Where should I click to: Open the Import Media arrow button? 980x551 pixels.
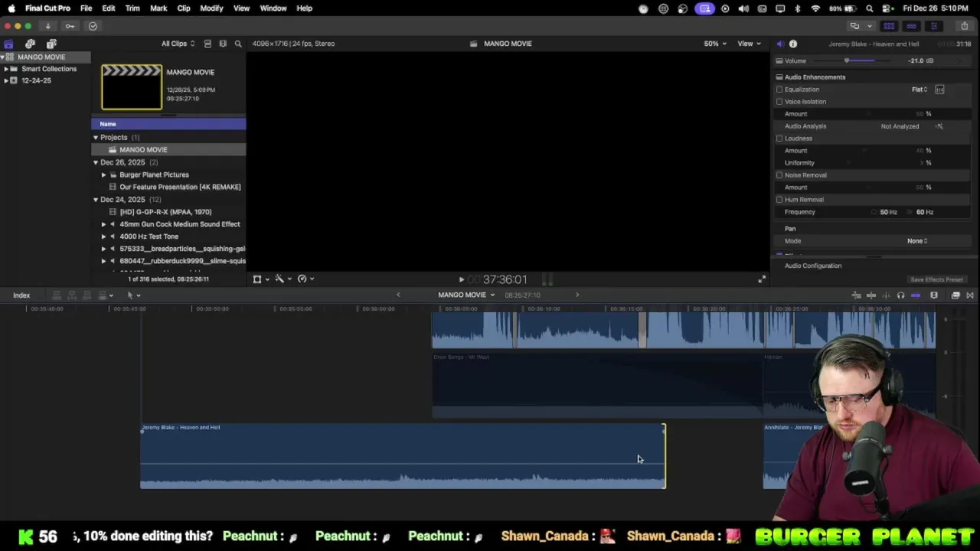coord(47,26)
